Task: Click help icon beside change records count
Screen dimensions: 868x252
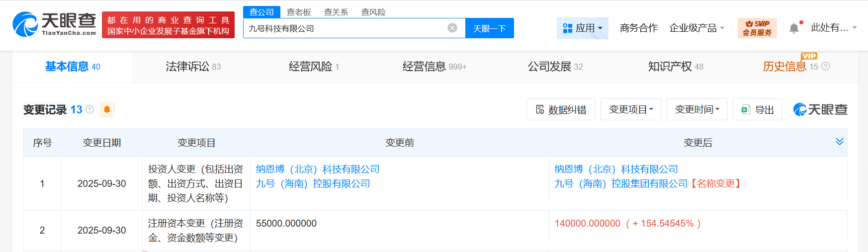Action: pyautogui.click(x=90, y=109)
